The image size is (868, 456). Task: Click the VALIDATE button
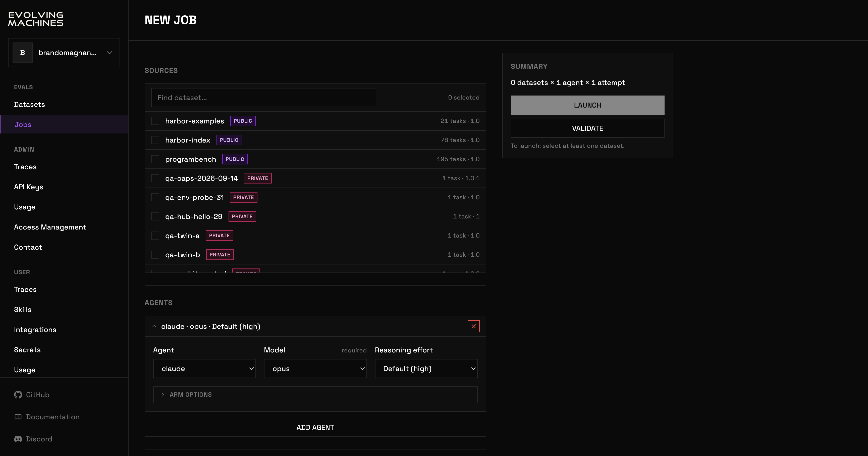click(587, 128)
